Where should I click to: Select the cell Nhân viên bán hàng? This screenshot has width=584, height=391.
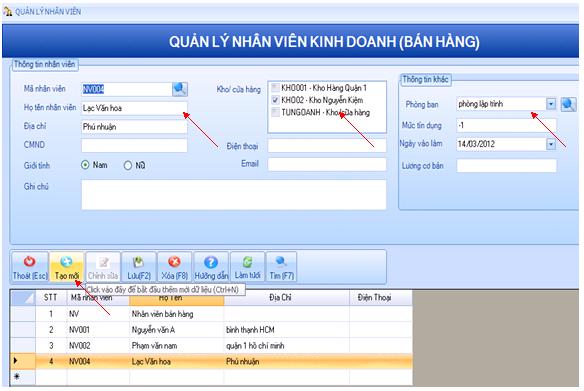[177, 314]
